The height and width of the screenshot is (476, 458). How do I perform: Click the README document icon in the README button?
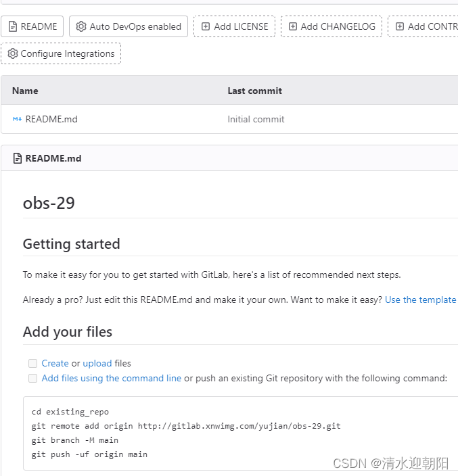(x=12, y=27)
